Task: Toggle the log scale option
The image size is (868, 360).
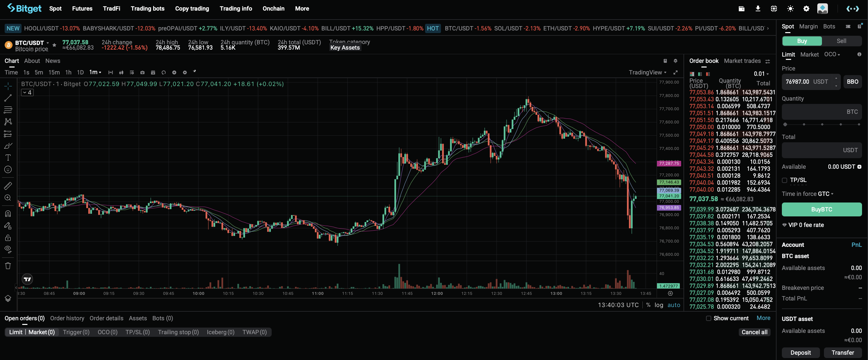Action: 659,305
